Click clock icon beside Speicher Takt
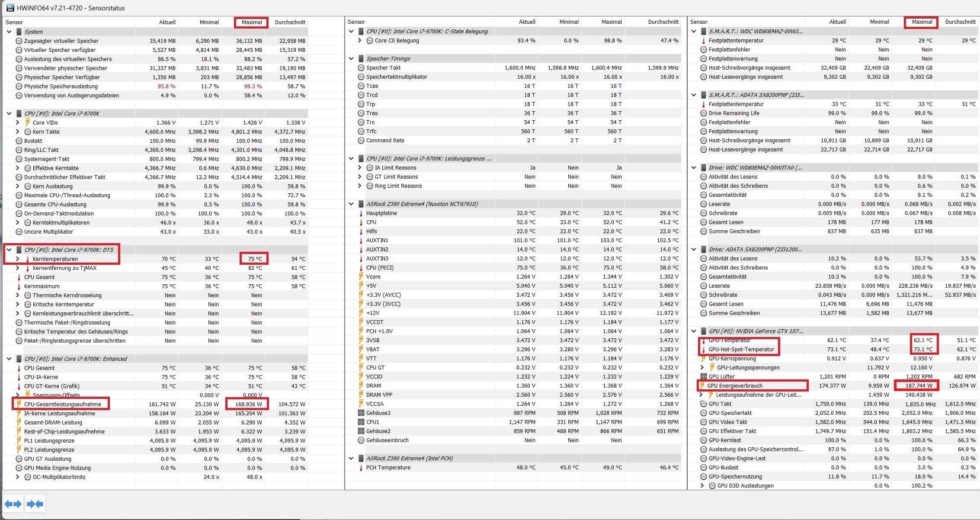The width and height of the screenshot is (980, 520). point(361,68)
